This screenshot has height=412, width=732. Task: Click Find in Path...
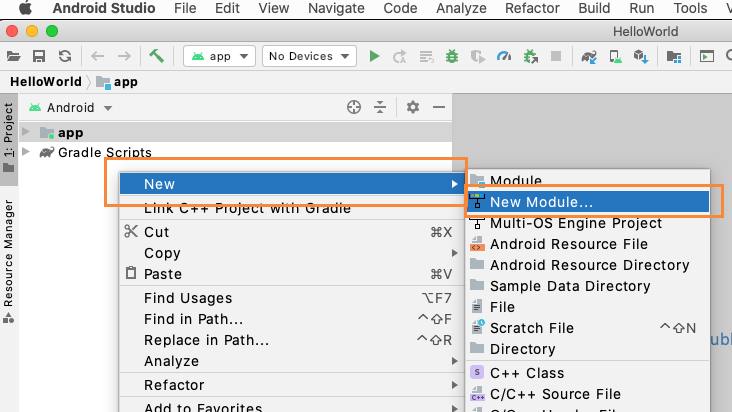(x=292, y=319)
